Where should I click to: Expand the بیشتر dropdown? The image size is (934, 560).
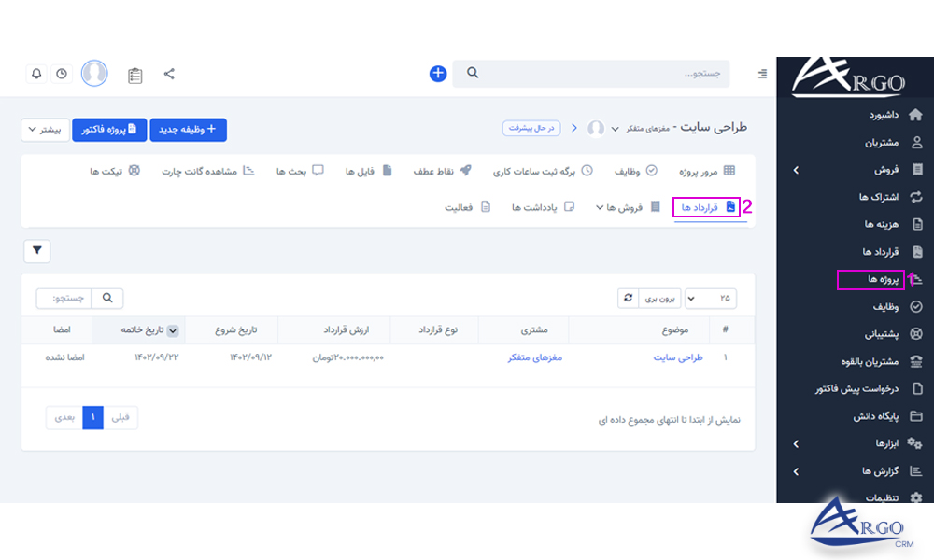tap(46, 130)
